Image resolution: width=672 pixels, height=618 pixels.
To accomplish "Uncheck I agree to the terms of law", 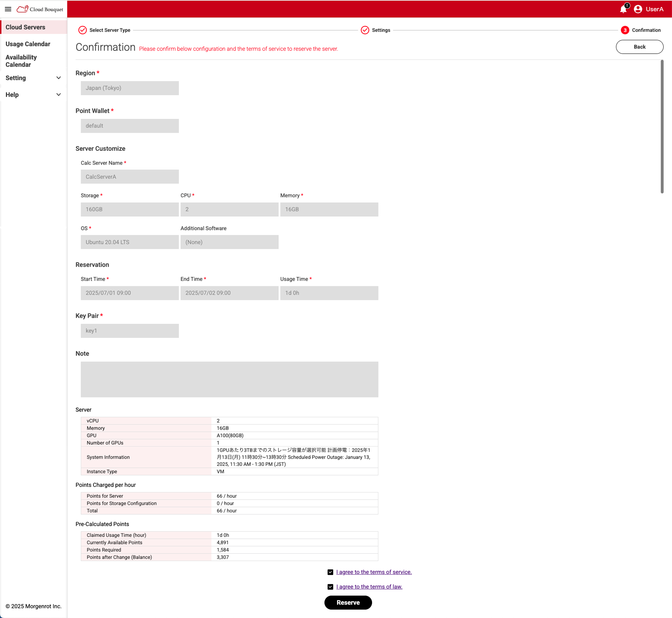I will tap(330, 587).
